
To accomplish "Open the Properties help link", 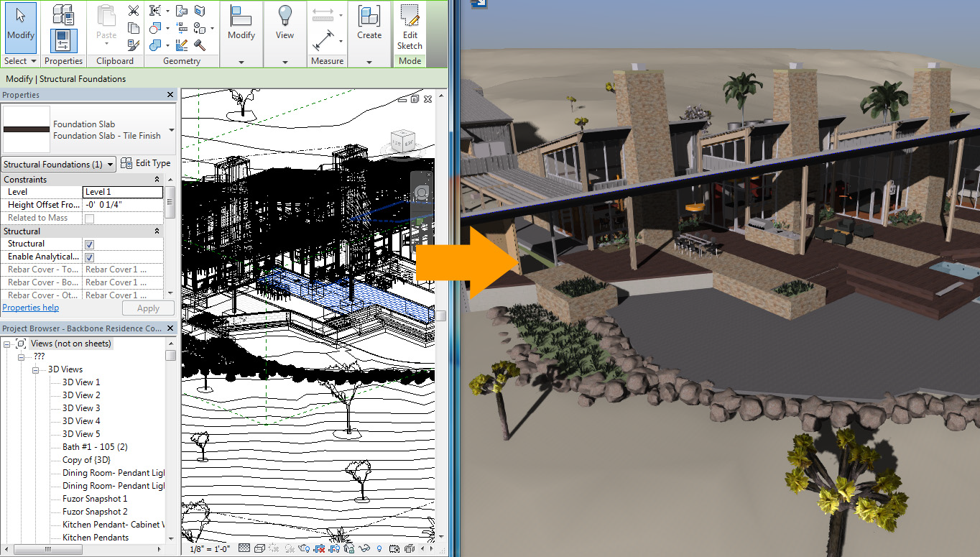I will coord(30,308).
